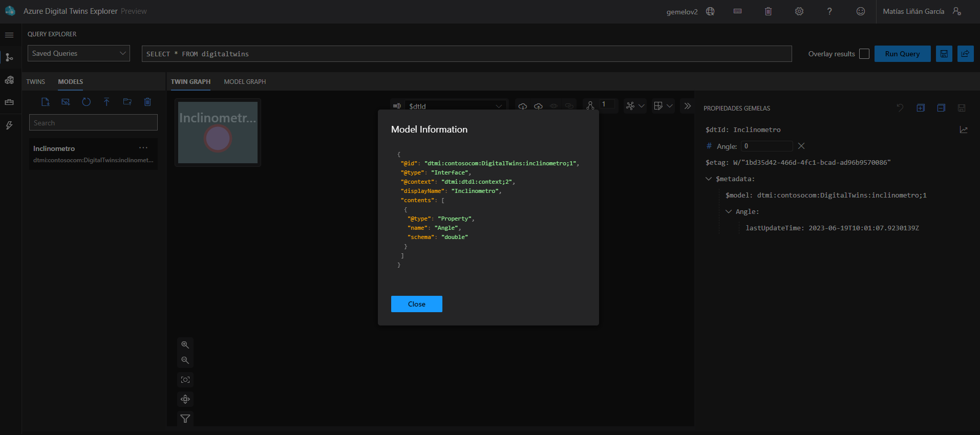Switch to the TWIN GRAPH tab
Screen dimensions: 980x435
[190, 81]
